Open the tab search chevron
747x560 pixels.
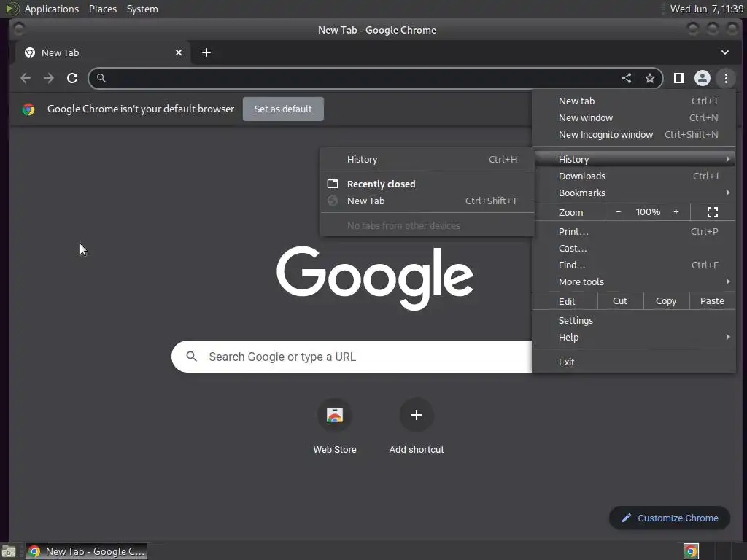point(724,52)
